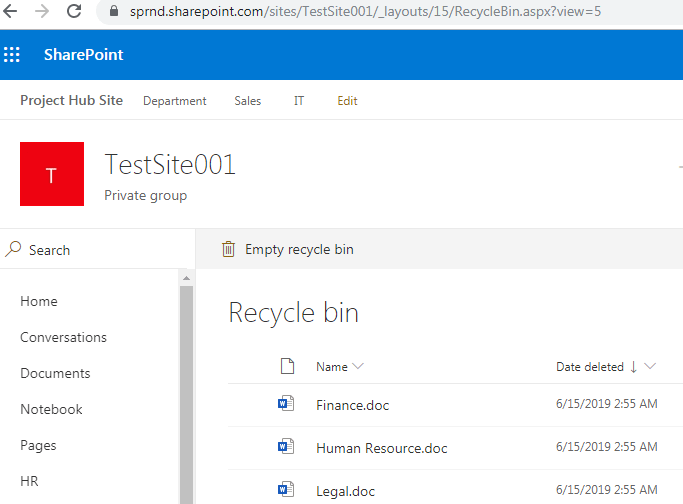The height and width of the screenshot is (504, 683).
Task: Sort by Date deleted column header
Action: point(590,367)
